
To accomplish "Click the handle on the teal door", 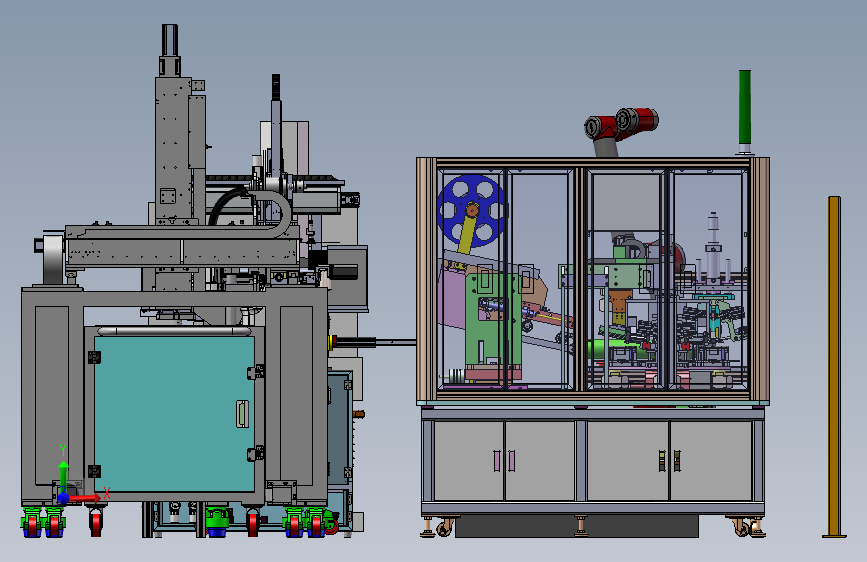I will (x=242, y=414).
